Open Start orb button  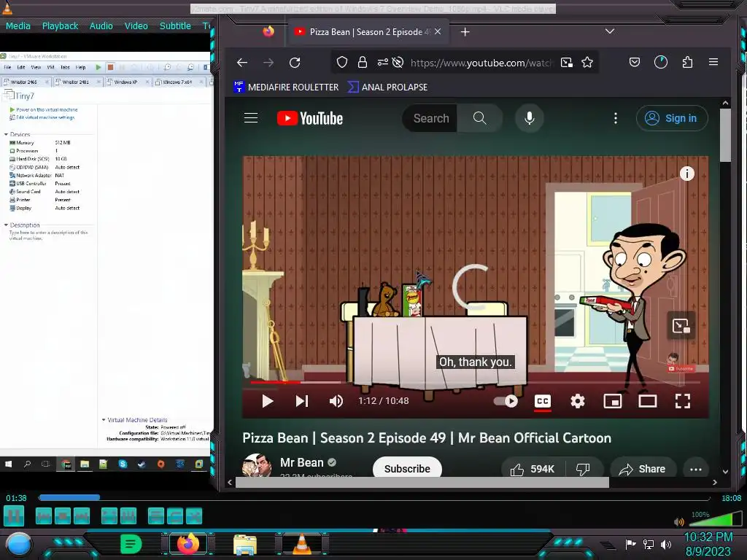coord(19,544)
